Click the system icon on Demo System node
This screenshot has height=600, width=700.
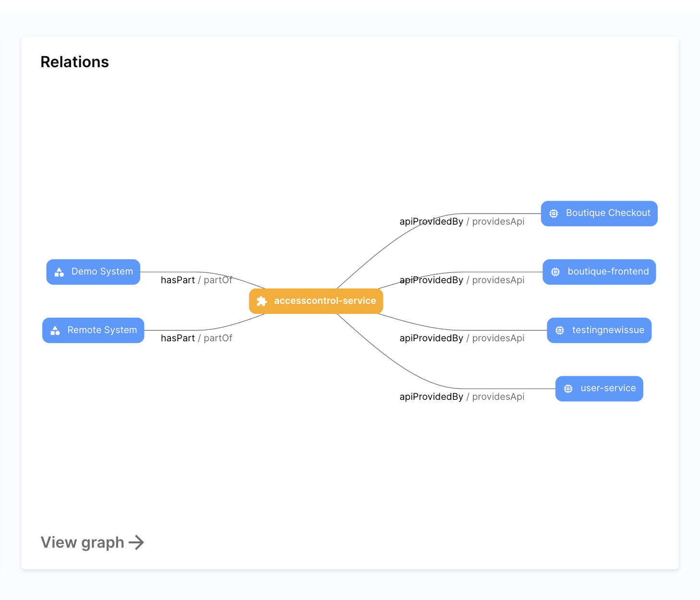(x=59, y=272)
